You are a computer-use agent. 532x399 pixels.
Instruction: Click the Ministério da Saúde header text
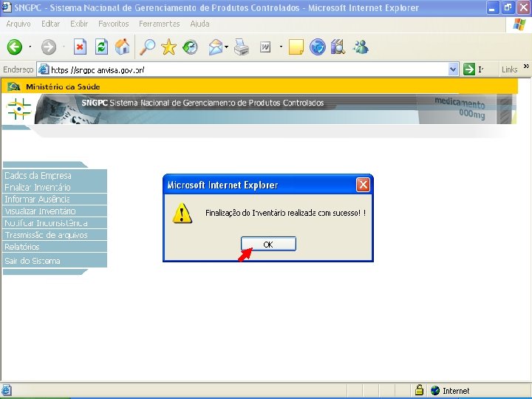pyautogui.click(x=63, y=87)
